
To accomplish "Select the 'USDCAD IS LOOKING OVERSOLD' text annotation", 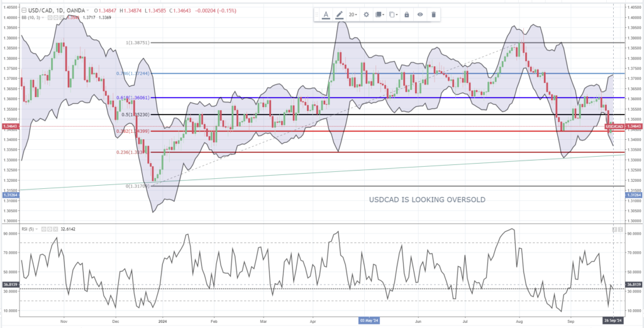I will [x=427, y=200].
